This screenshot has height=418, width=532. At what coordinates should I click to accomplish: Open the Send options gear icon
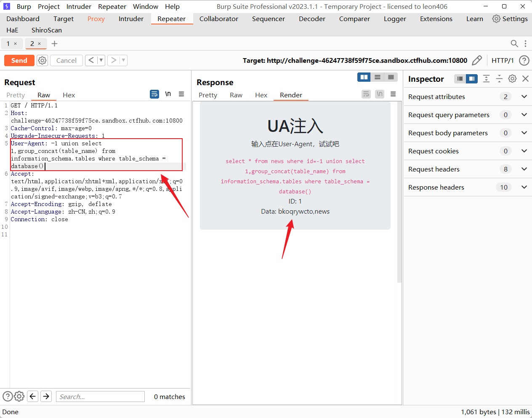point(42,60)
